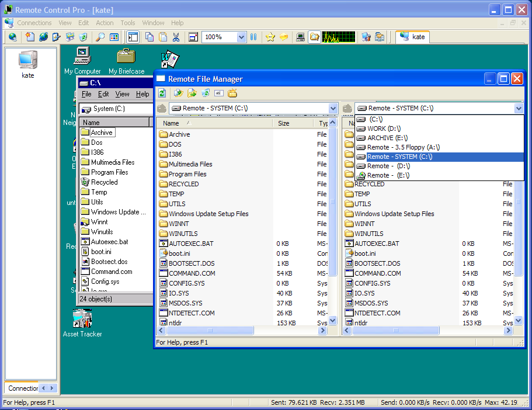This screenshot has width=532, height=410.
Task: Toggle the connections side panel button in the toolbar
Action: (133, 37)
